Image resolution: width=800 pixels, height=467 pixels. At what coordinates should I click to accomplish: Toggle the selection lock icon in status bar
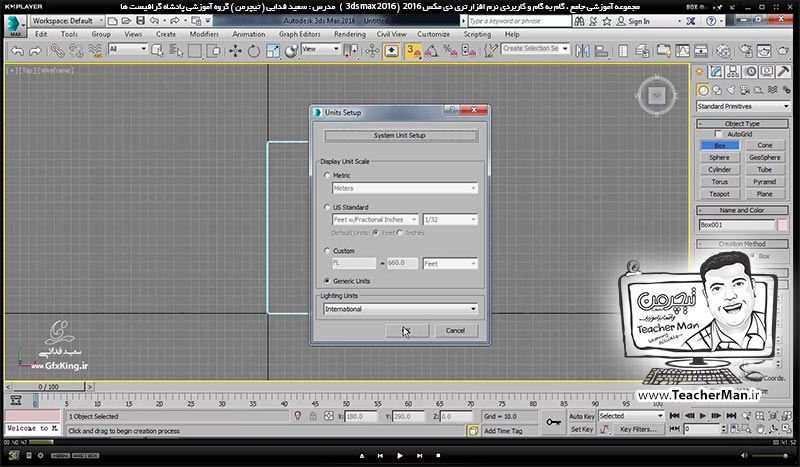point(313,416)
